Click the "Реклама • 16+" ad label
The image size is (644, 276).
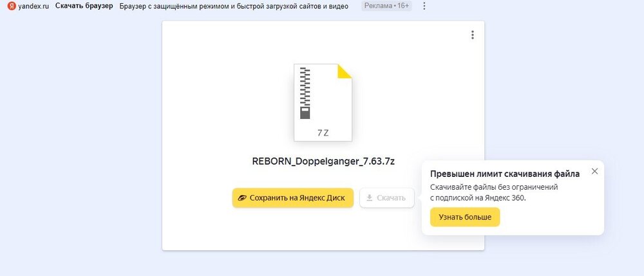pyautogui.click(x=386, y=6)
